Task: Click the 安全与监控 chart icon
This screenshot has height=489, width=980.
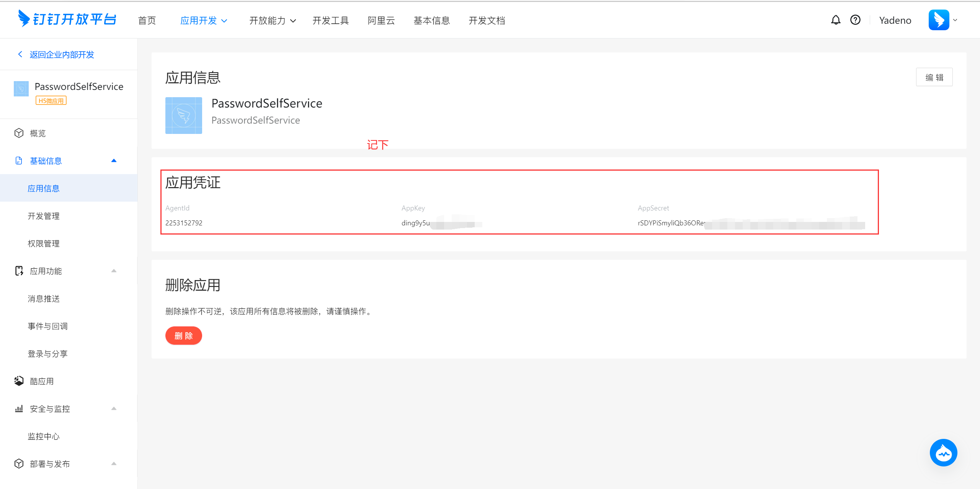Action: coord(19,409)
